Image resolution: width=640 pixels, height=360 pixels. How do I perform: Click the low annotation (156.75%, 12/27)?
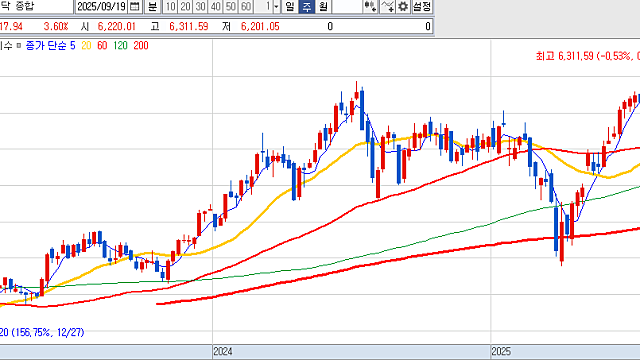(42, 332)
